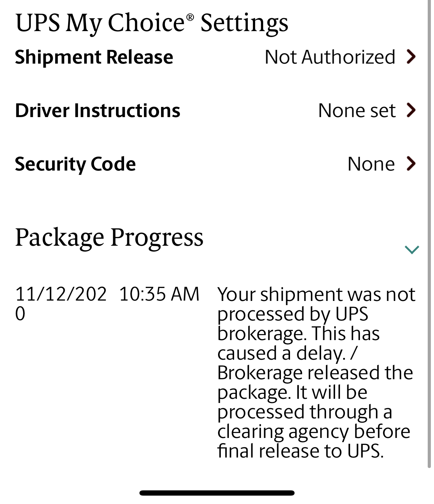This screenshot has height=504, width=434.
Task: Tap the Package Progress heading
Action: [109, 237]
